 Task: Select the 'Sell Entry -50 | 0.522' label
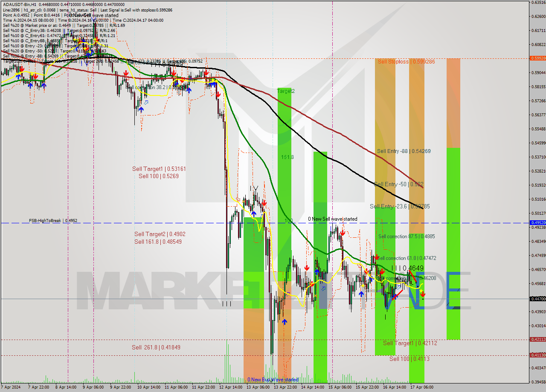398,184
